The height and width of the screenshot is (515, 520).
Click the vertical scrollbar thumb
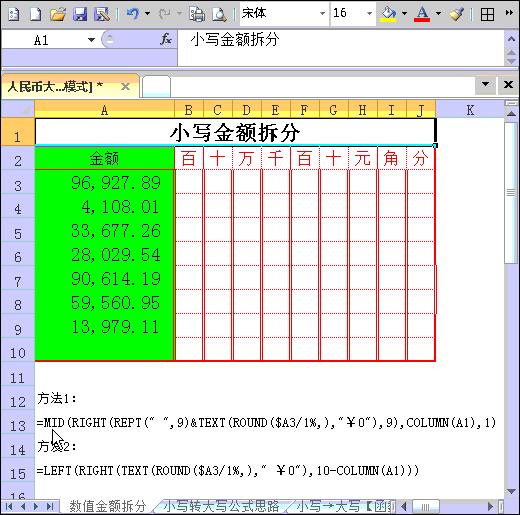pos(510,193)
